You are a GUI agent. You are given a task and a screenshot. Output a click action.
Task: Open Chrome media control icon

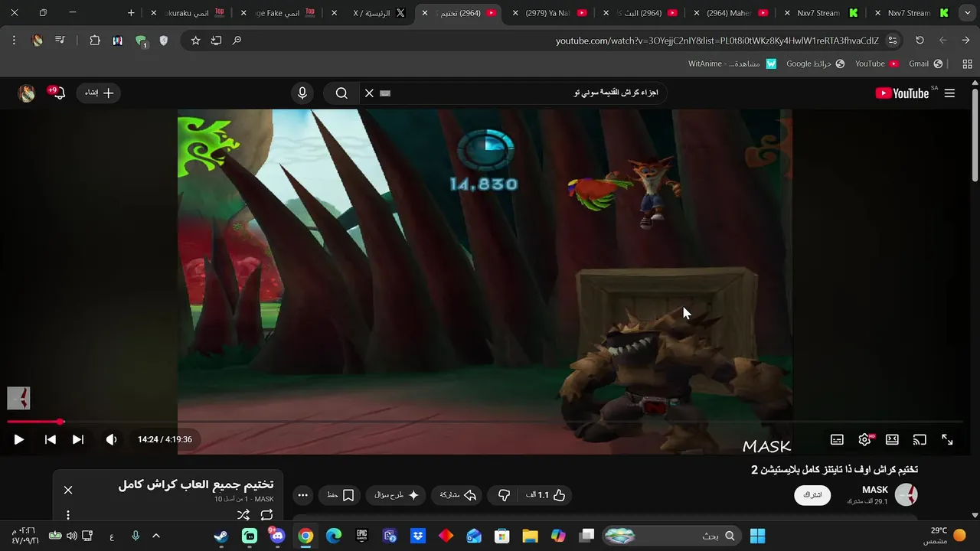(x=60, y=41)
